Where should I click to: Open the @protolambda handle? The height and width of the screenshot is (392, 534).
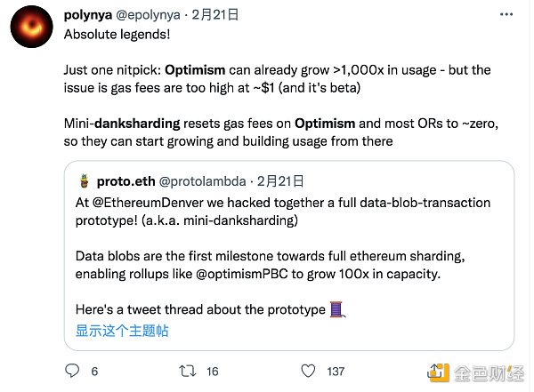click(x=203, y=181)
